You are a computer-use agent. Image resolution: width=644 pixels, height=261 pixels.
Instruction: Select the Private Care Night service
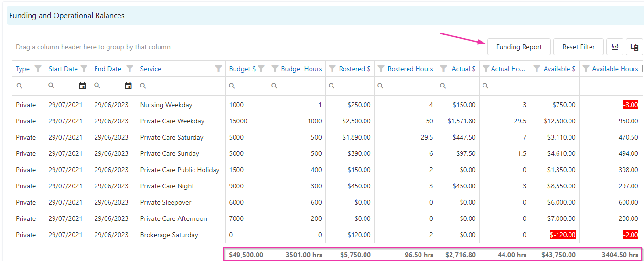(167, 186)
